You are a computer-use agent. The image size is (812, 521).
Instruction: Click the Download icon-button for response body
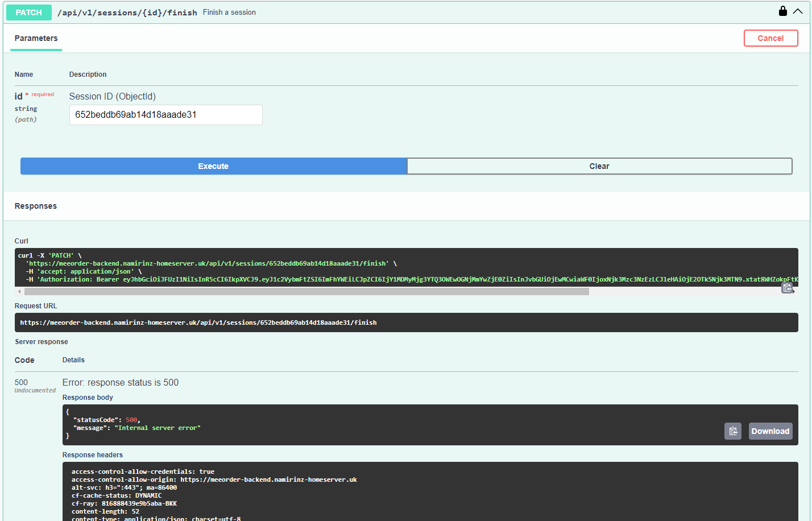pyautogui.click(x=770, y=431)
